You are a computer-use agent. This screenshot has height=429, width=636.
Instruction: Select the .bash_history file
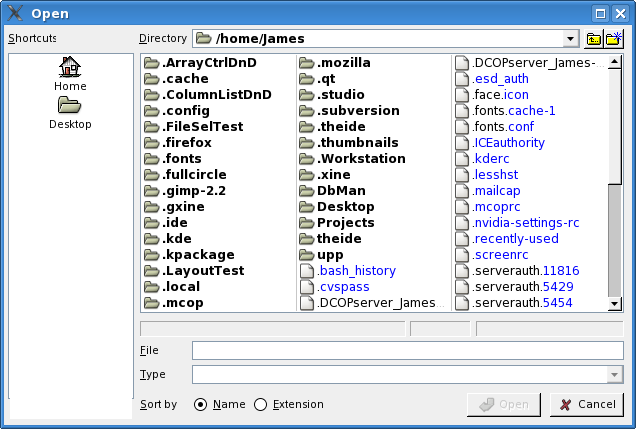[356, 271]
